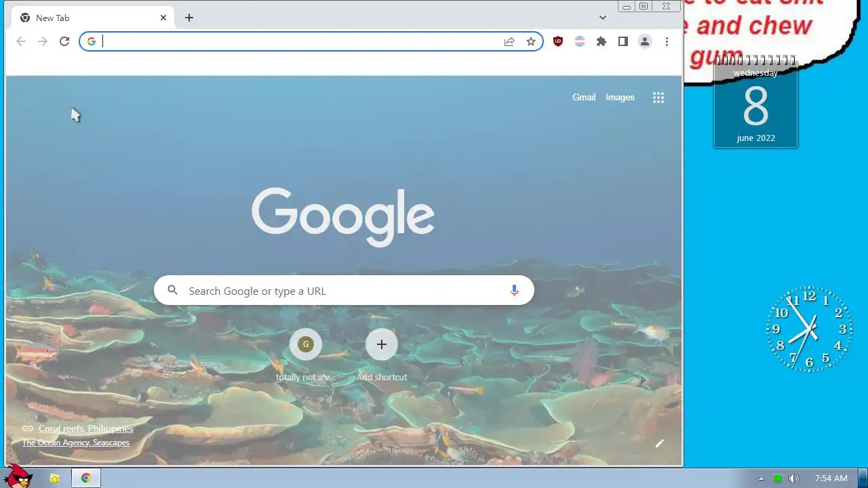Bookmark this tab with the star icon

(x=531, y=41)
